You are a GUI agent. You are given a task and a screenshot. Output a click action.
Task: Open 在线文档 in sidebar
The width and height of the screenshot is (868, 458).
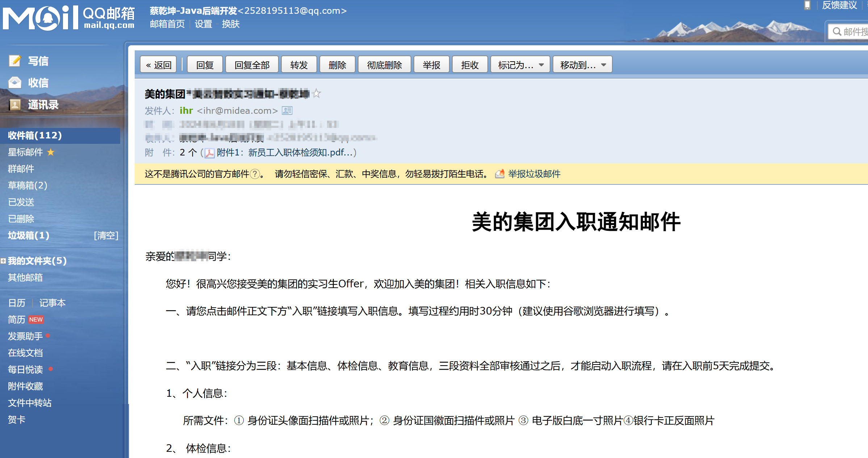(x=25, y=353)
